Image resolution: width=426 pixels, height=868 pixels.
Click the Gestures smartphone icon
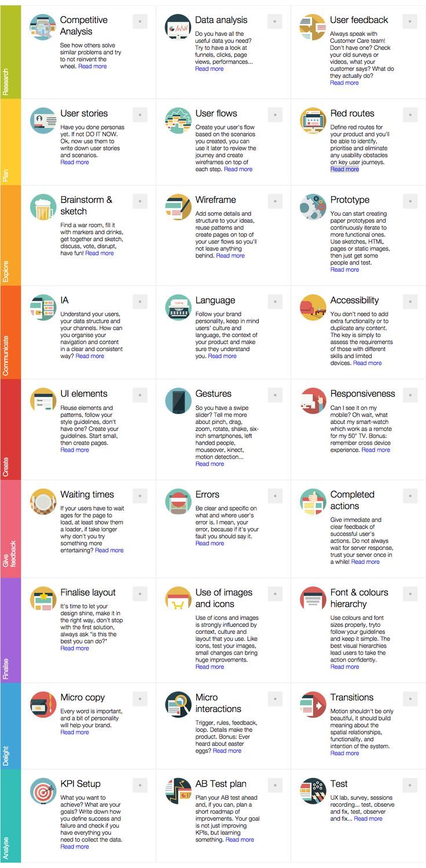(178, 401)
